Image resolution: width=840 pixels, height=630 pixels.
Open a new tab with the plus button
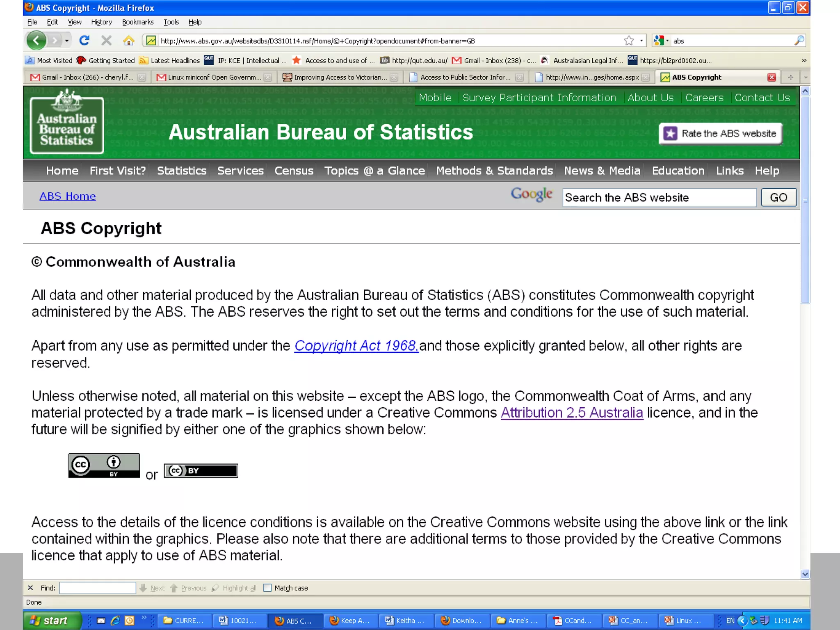(790, 77)
